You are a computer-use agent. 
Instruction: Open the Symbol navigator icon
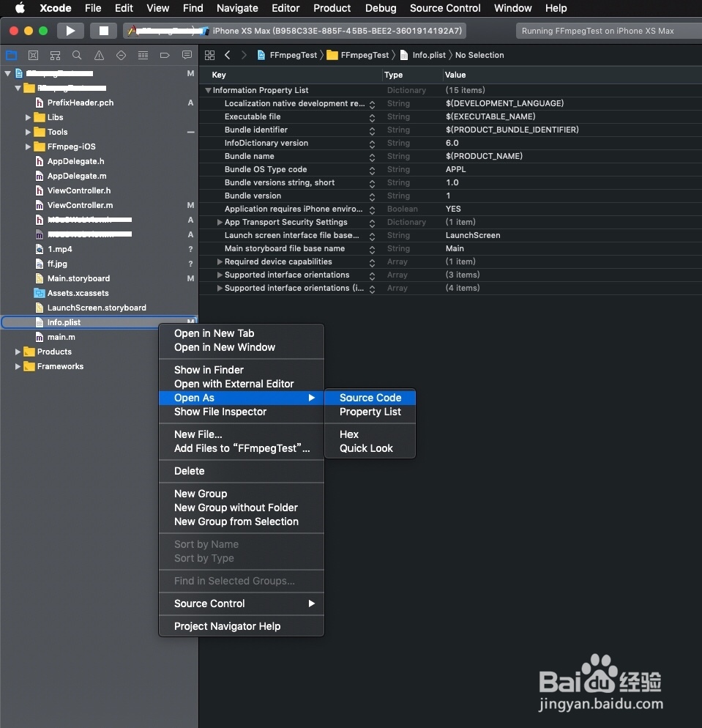pos(55,55)
